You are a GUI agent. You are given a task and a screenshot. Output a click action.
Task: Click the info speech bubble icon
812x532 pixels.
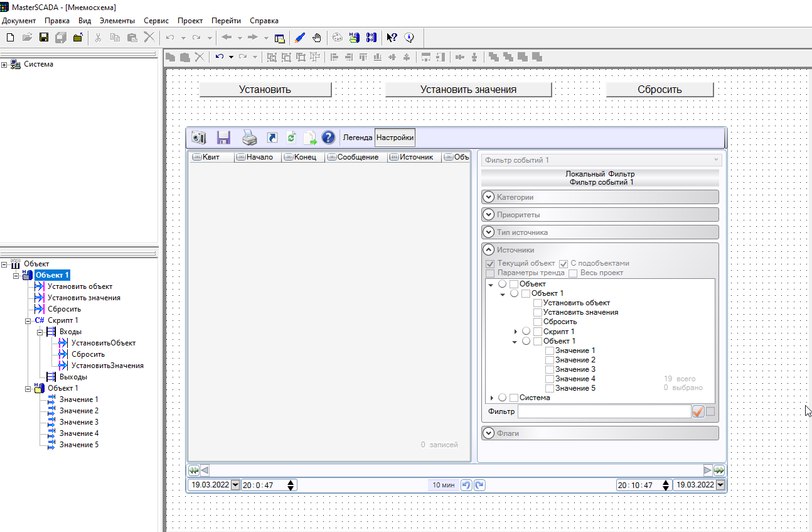click(409, 38)
